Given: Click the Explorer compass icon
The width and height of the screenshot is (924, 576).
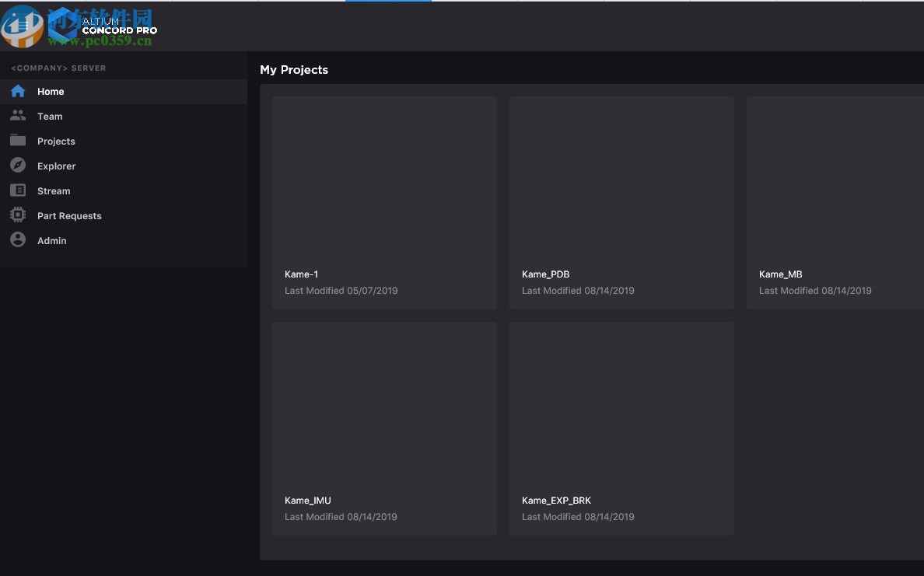Looking at the screenshot, I should (18, 166).
